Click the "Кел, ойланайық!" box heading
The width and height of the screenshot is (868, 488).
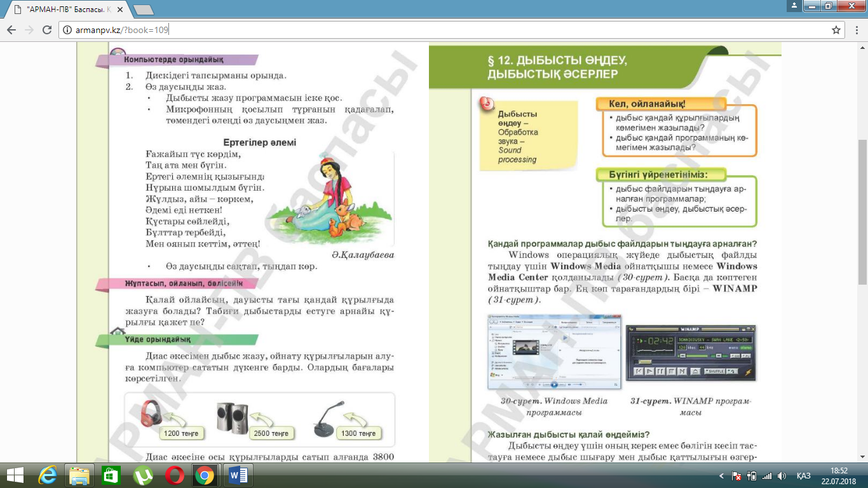point(647,104)
